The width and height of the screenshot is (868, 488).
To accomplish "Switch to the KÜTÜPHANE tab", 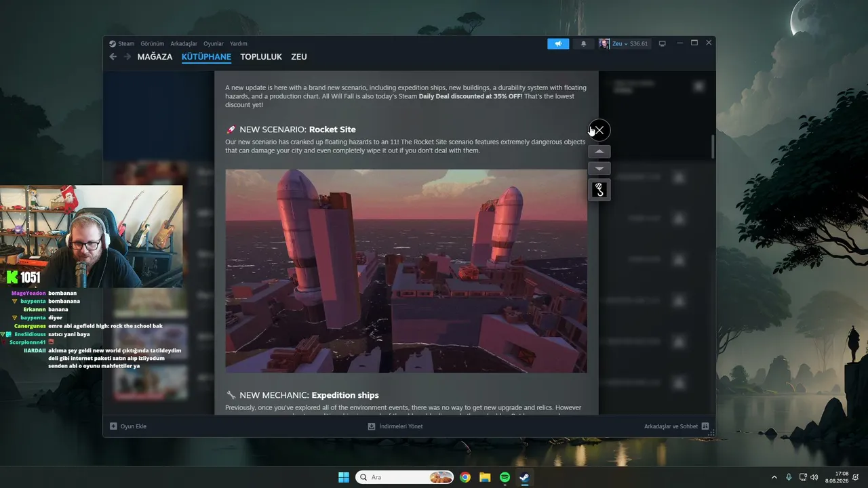I will pyautogui.click(x=207, y=57).
